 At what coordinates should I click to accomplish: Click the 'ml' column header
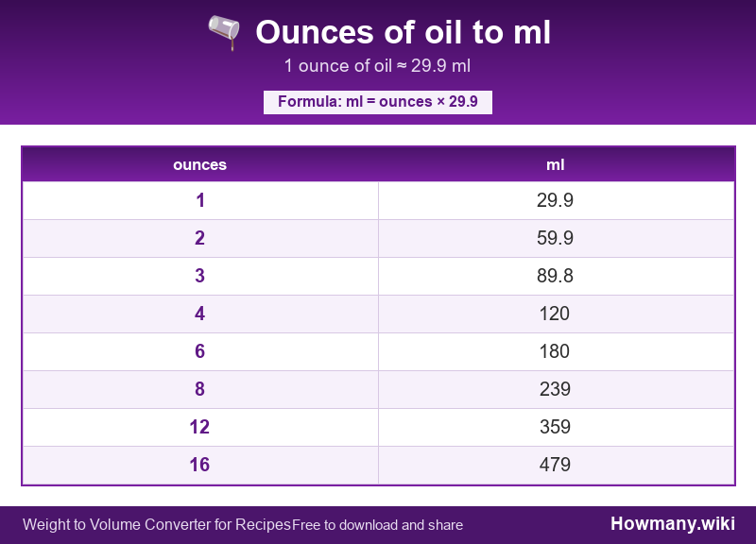[556, 164]
